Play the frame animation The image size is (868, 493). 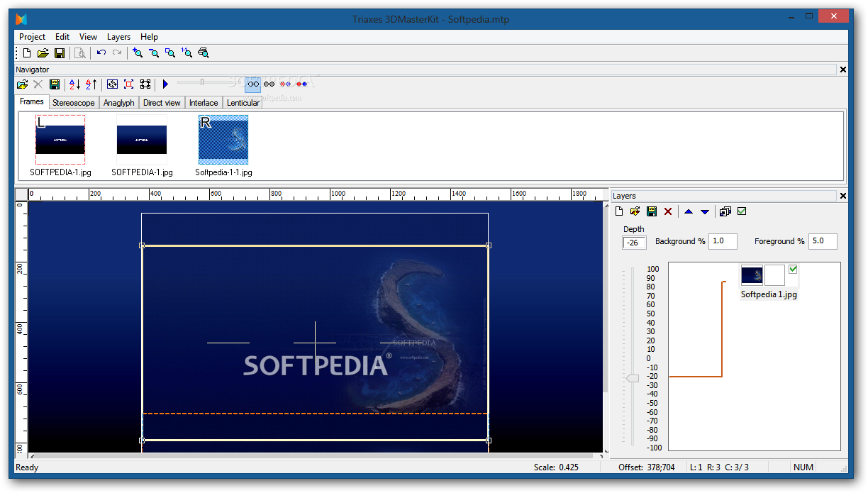click(x=165, y=84)
